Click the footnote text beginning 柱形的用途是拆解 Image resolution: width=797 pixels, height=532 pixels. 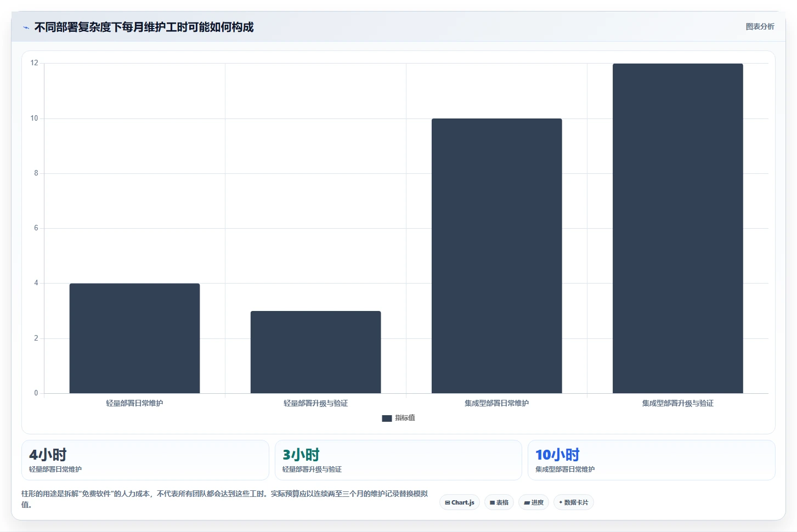point(224,499)
